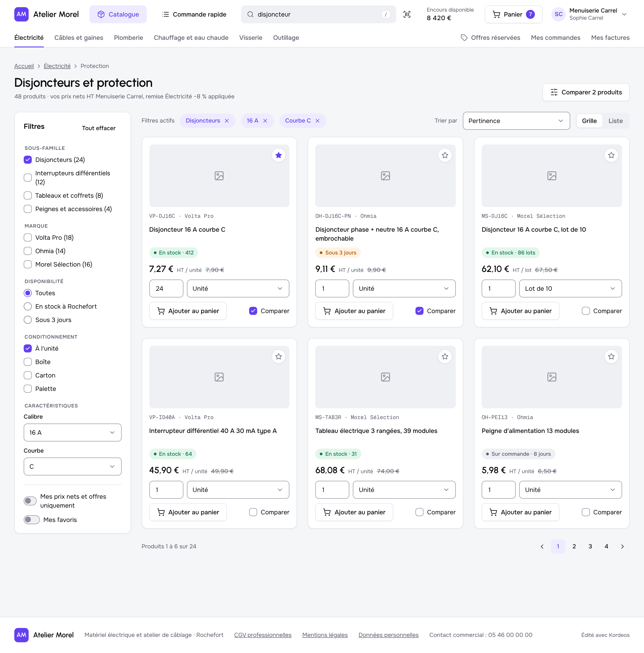Open the Lot de 10 unit dropdown
644x653 pixels.
click(x=570, y=289)
